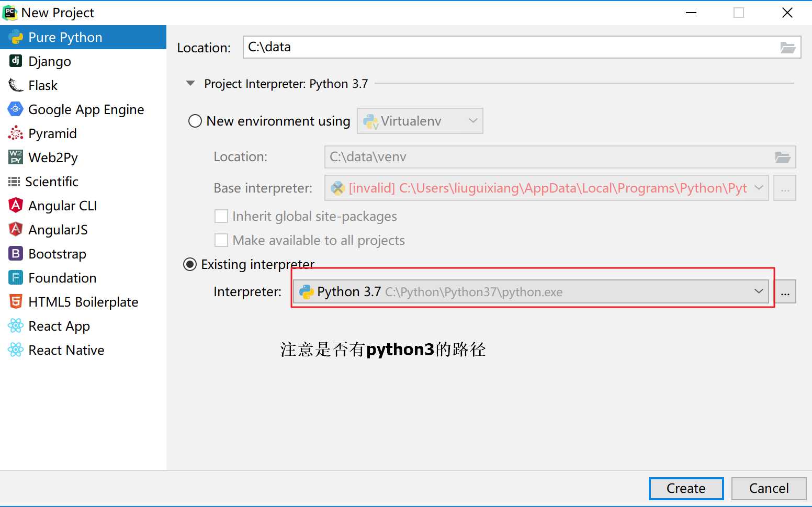
Task: Choose React Native project type
Action: coord(83,350)
